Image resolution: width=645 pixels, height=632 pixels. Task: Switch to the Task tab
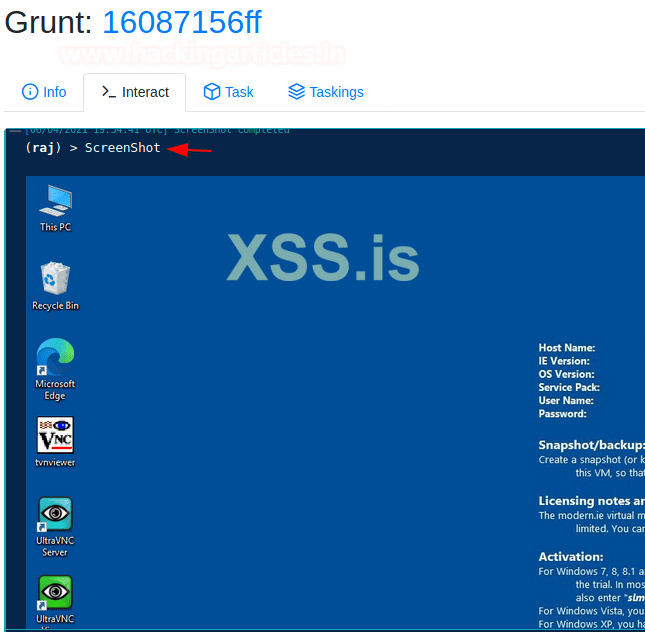pyautogui.click(x=229, y=92)
